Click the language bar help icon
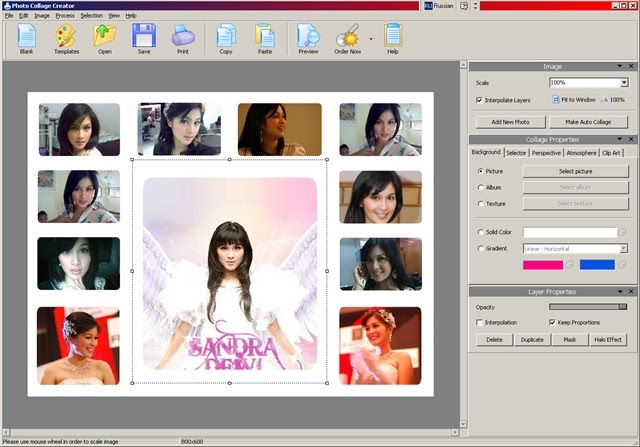Image resolution: width=640 pixels, height=447 pixels. coord(464,6)
